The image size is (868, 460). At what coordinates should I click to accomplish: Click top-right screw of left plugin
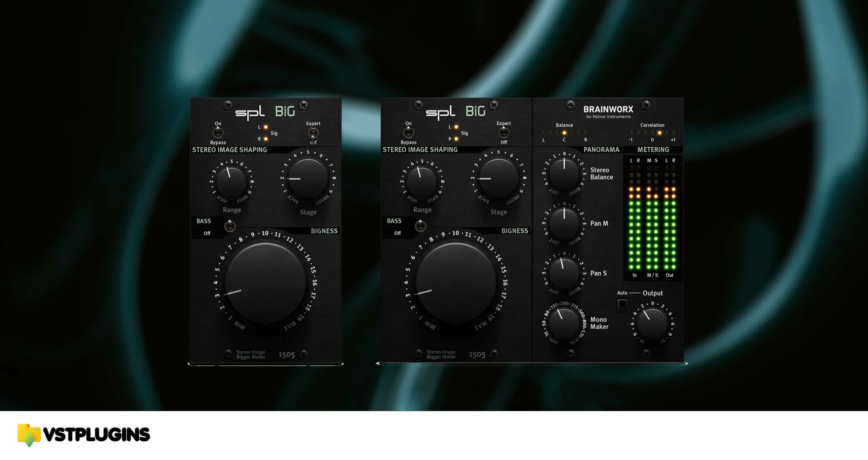pos(303,105)
